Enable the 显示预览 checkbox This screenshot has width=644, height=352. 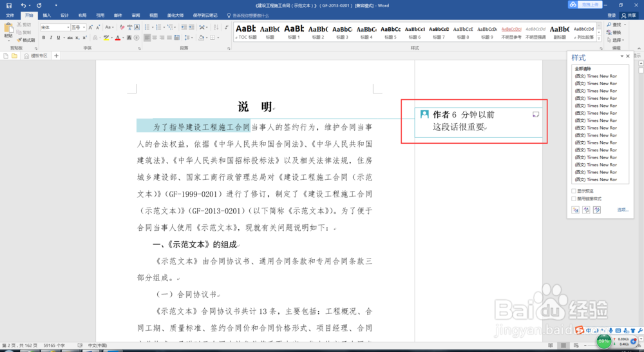click(x=574, y=191)
